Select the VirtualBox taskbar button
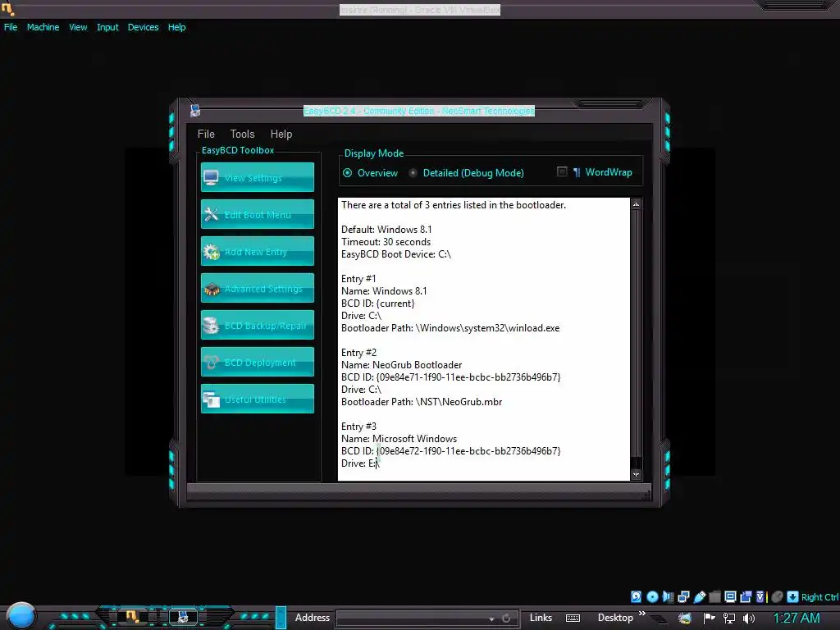 click(x=131, y=617)
